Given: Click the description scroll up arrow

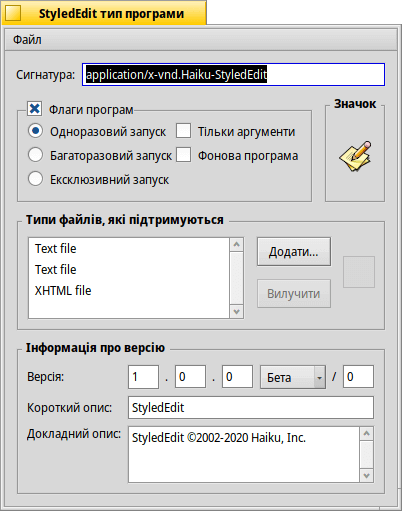Looking at the screenshot, I should (x=367, y=434).
